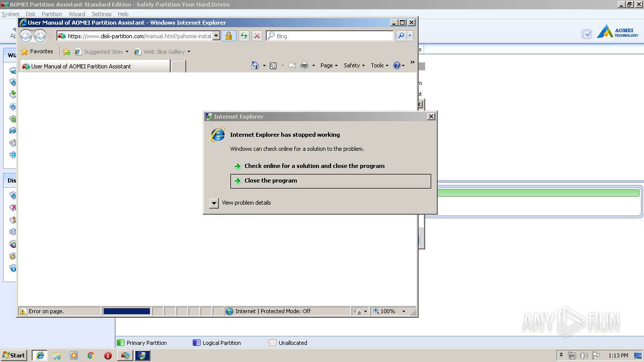Open the Web Slice Gallery dropdown
Viewport: 644px width, 362px height.
point(189,52)
